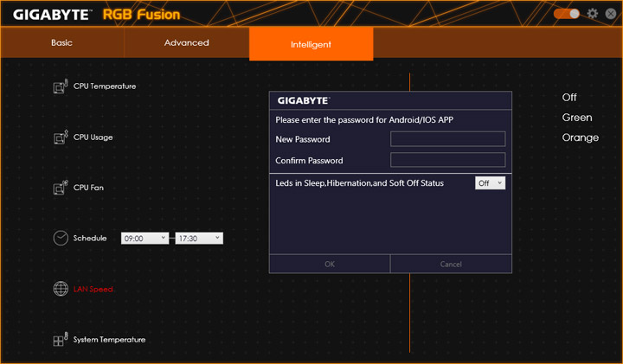Open the schedule end time 17:30 dropdown

199,238
